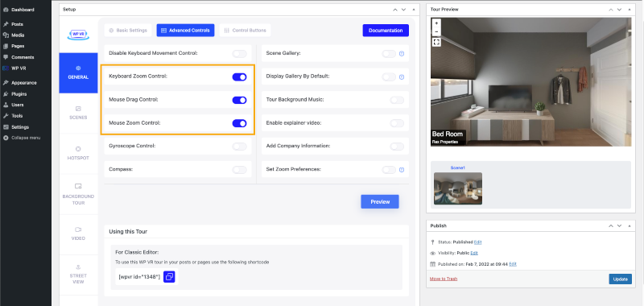The image size is (644, 306).
Task: Open the Scenes section
Action: (x=78, y=113)
